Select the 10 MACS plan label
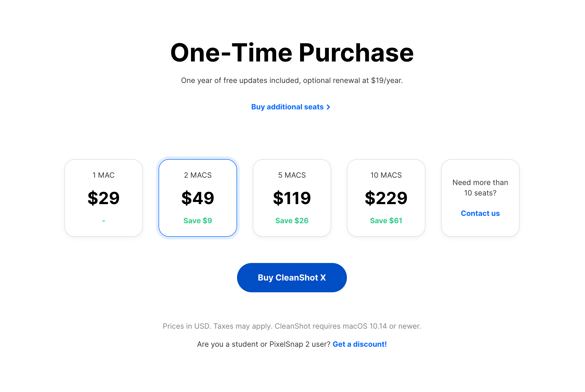Image resolution: width=585 pixels, height=392 pixels. 386,175
